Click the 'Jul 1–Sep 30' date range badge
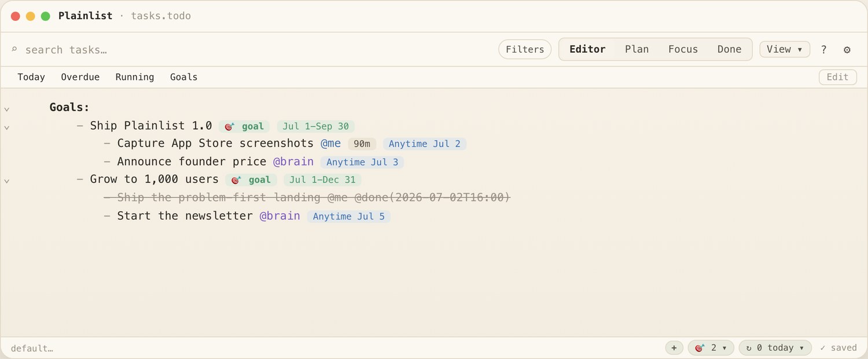This screenshot has height=359, width=868. [316, 126]
